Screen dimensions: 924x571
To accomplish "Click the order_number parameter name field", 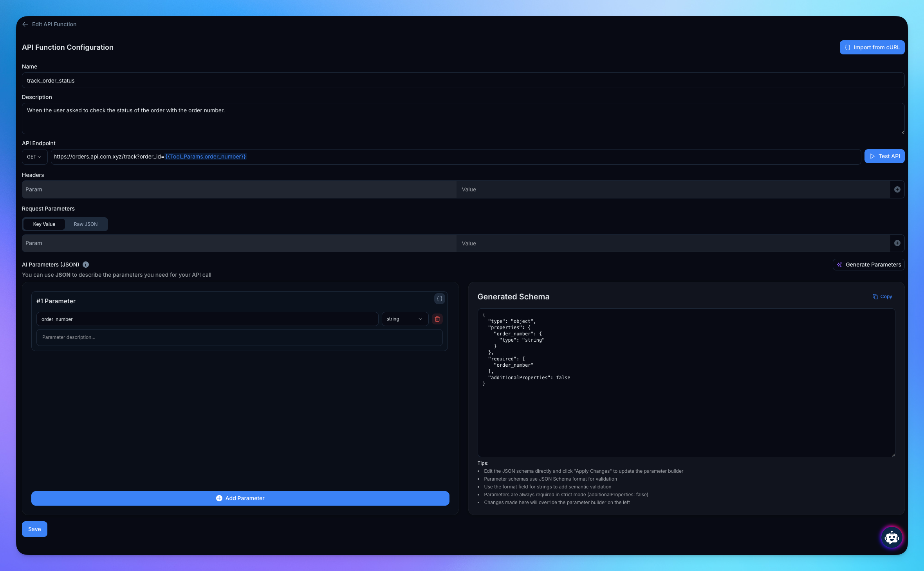I will click(207, 319).
